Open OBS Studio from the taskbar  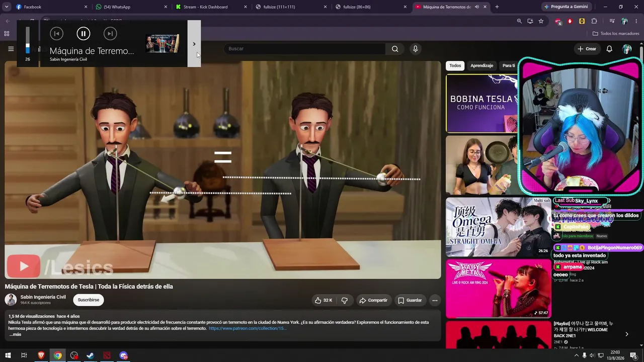click(x=74, y=355)
